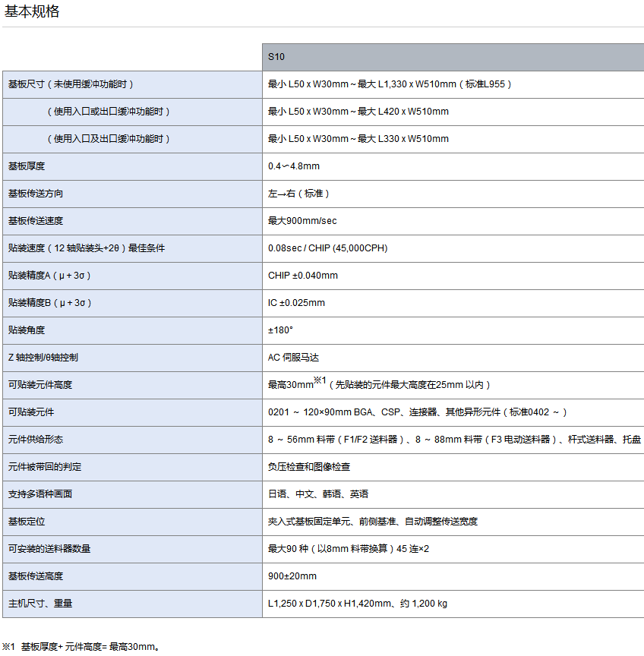
Task: Click the ※1 superscript after 最高30mm
Action: pos(320,381)
